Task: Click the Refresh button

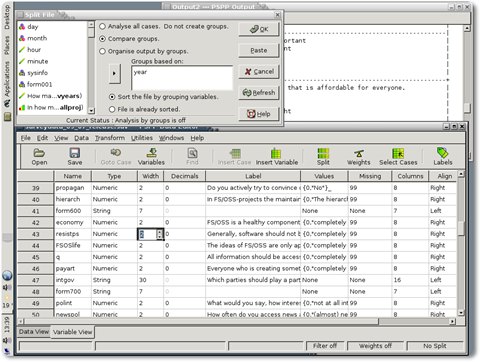Action: click(x=259, y=93)
